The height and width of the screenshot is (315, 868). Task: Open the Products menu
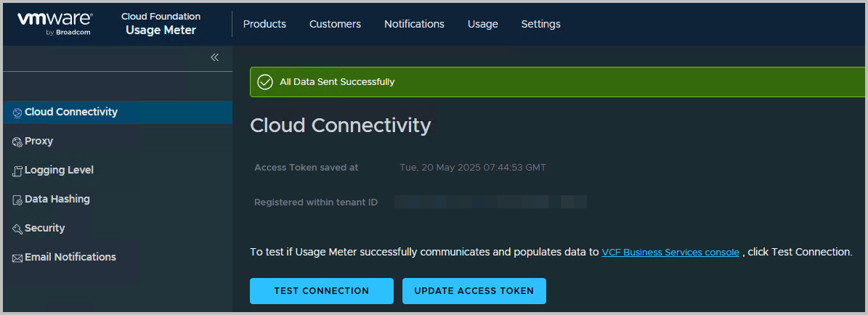(264, 24)
